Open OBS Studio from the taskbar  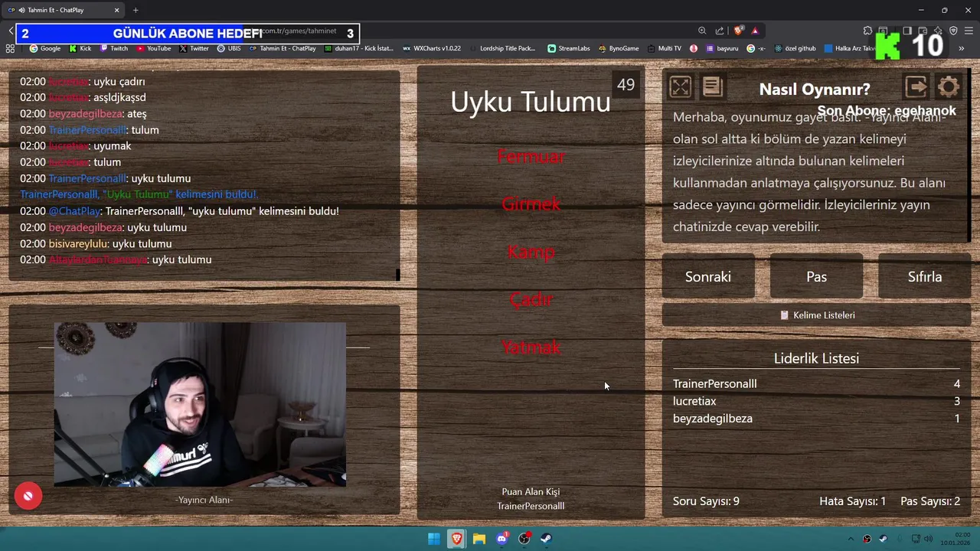click(x=524, y=539)
